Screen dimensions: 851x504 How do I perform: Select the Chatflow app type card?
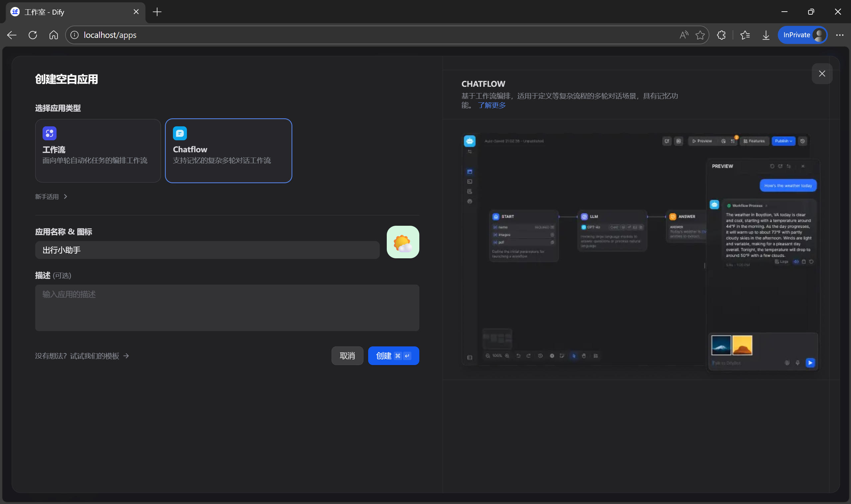[x=228, y=151]
